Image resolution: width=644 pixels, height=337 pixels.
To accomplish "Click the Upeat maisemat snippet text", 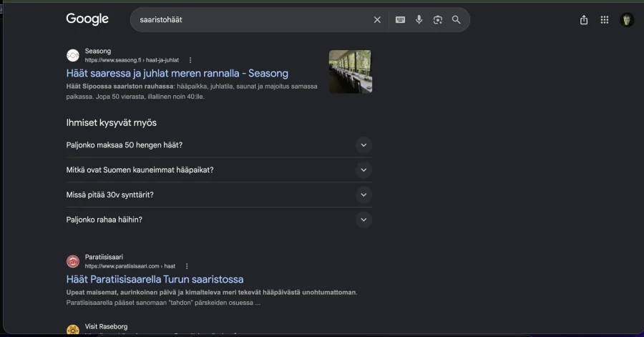I will (x=212, y=298).
